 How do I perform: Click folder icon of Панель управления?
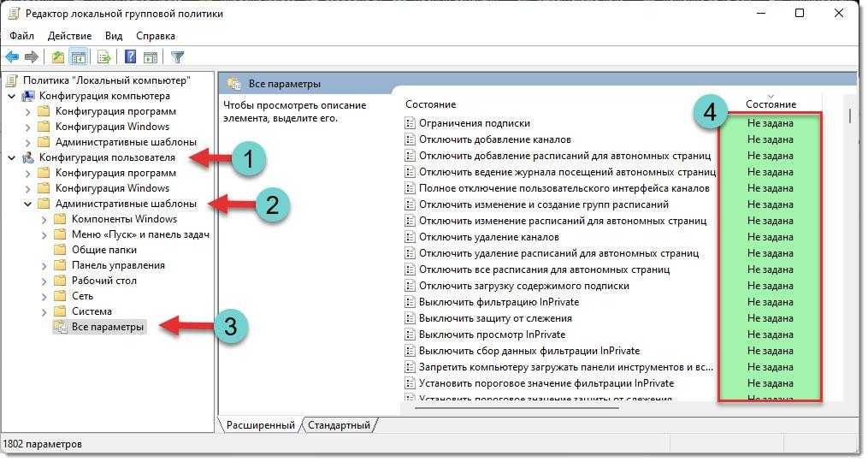pyautogui.click(x=61, y=265)
